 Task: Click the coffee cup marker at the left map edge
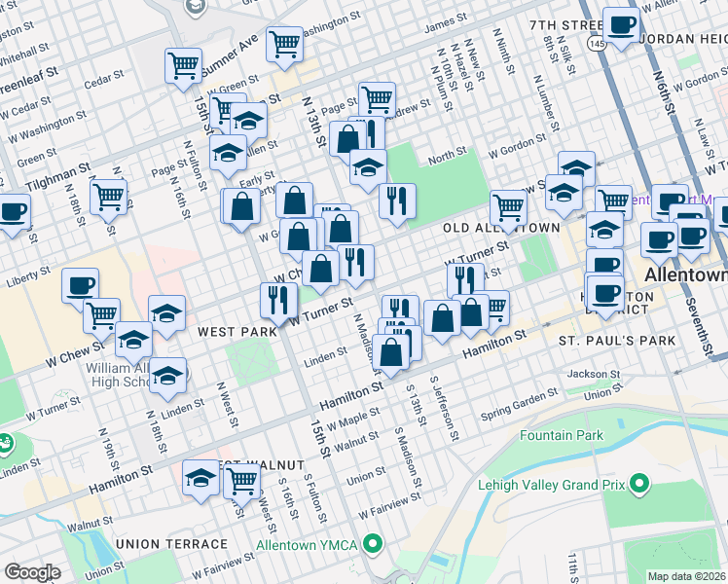[13, 212]
